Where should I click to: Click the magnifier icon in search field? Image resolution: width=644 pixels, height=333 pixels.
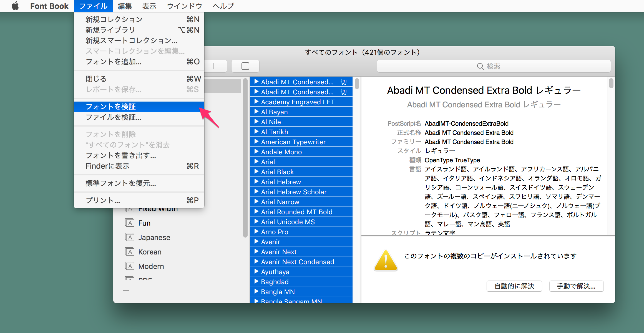(480, 66)
